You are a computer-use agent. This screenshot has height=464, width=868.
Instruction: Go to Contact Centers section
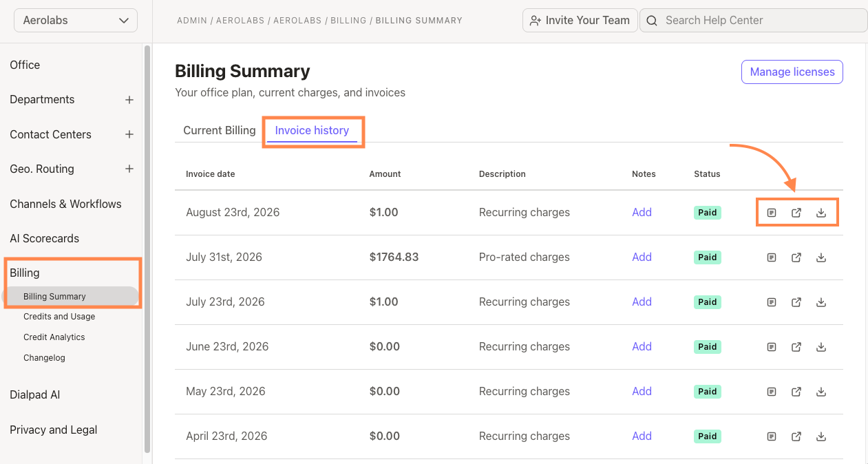click(x=50, y=134)
